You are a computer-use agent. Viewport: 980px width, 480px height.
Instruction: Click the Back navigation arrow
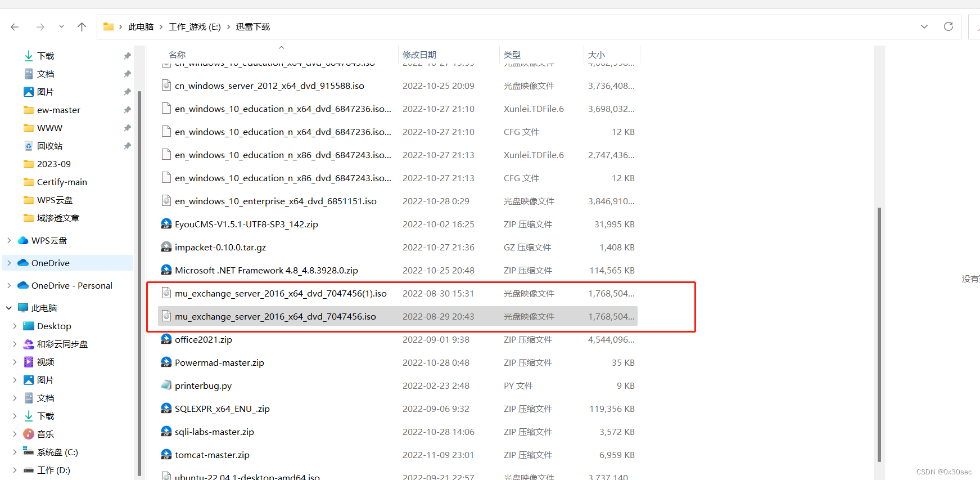(x=15, y=26)
